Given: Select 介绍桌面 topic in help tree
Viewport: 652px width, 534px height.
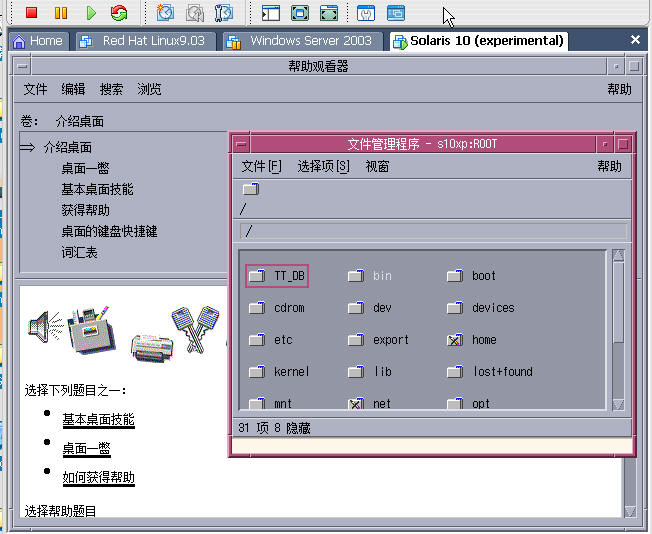Looking at the screenshot, I should point(68,147).
